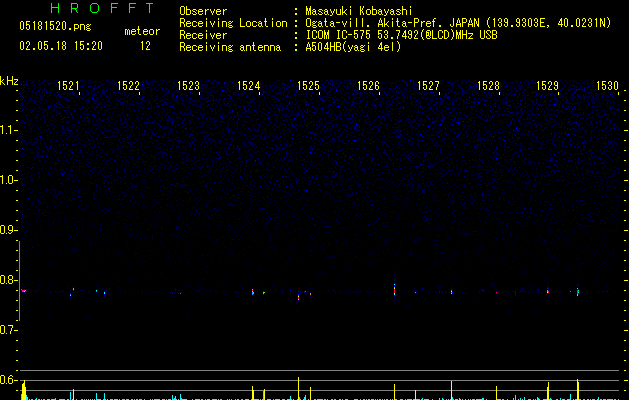This screenshot has width=629, height=400.
Task: Click the bright echo at the spectrogram's left edge
Action: pos(24,290)
